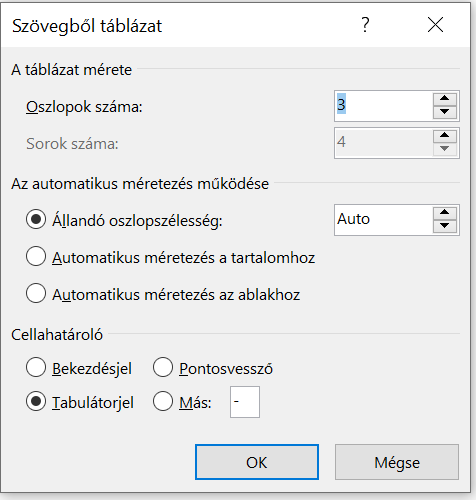The height and width of the screenshot is (500, 476).
Task: Select Bekezdésjel as cell separator
Action: tap(36, 367)
